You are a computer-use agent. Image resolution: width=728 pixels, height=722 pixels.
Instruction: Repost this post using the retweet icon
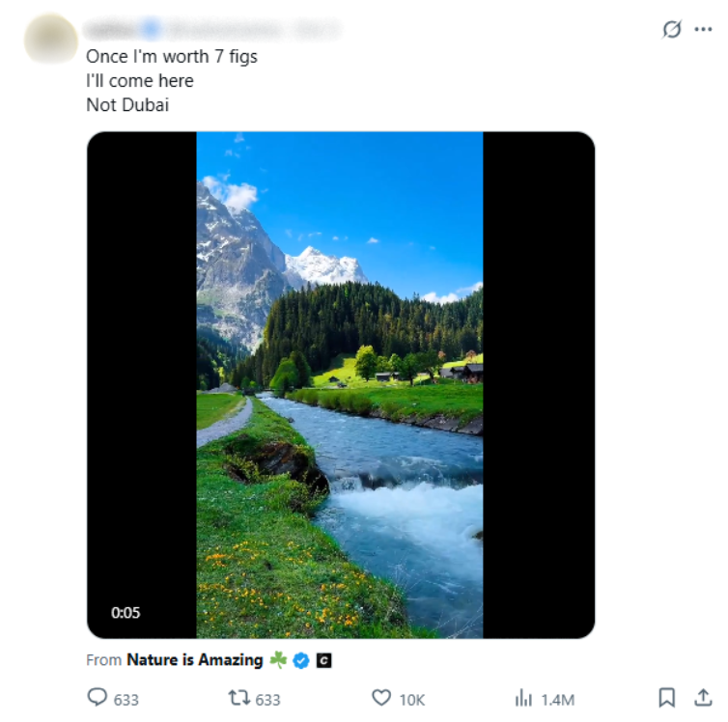click(x=238, y=698)
